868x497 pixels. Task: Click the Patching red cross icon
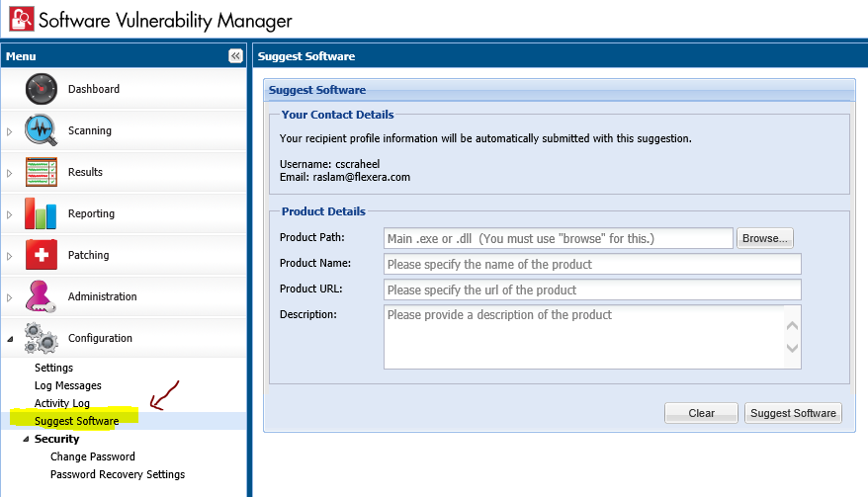pyautogui.click(x=41, y=255)
